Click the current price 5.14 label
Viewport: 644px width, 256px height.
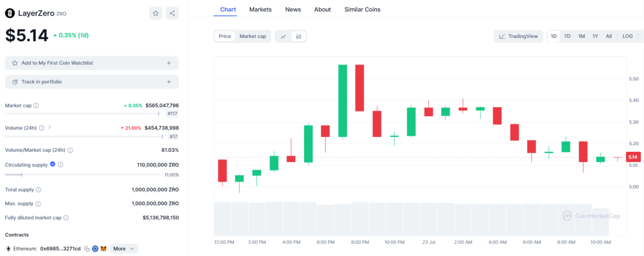click(633, 157)
